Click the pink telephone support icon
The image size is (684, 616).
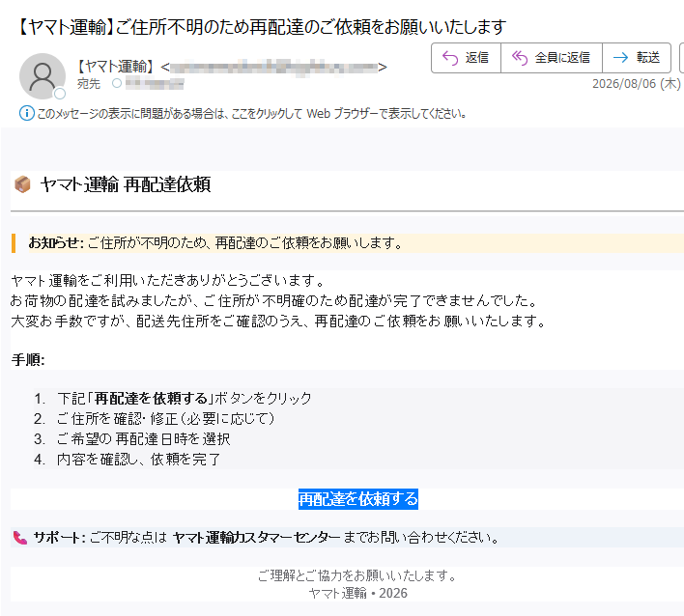[20, 538]
